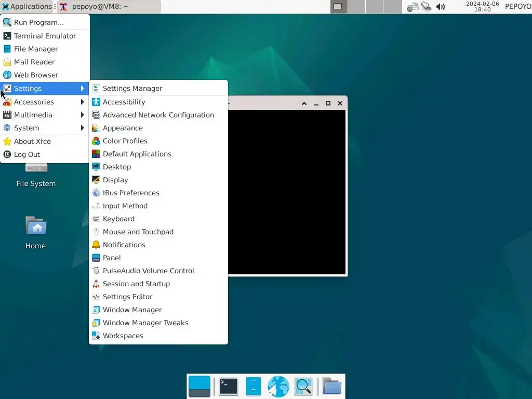The width and height of the screenshot is (532, 399).
Task: Launch the terminal from the dock
Action: (229, 386)
